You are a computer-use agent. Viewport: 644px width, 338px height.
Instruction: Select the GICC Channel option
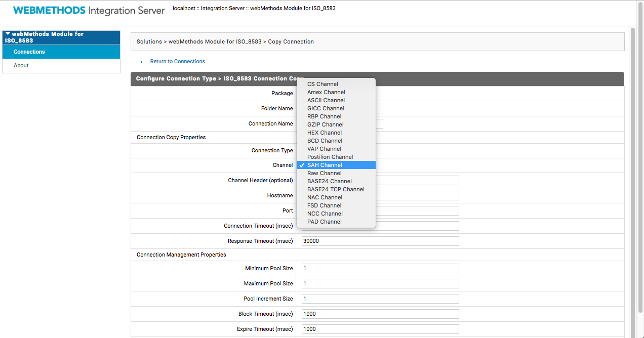pyautogui.click(x=336, y=108)
